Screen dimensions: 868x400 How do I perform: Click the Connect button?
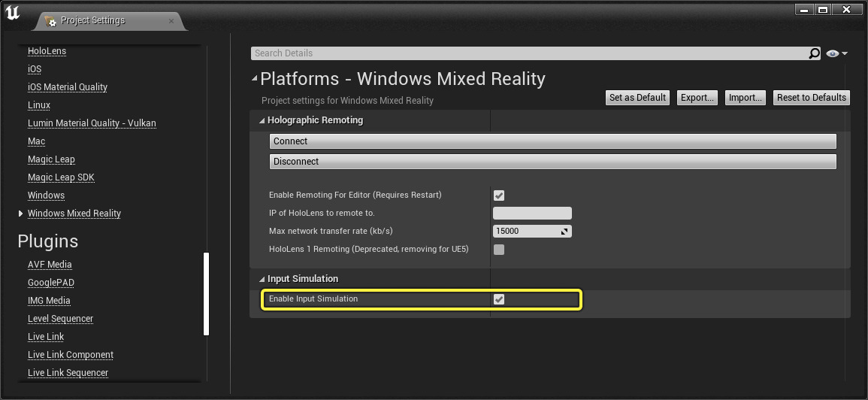pos(552,141)
